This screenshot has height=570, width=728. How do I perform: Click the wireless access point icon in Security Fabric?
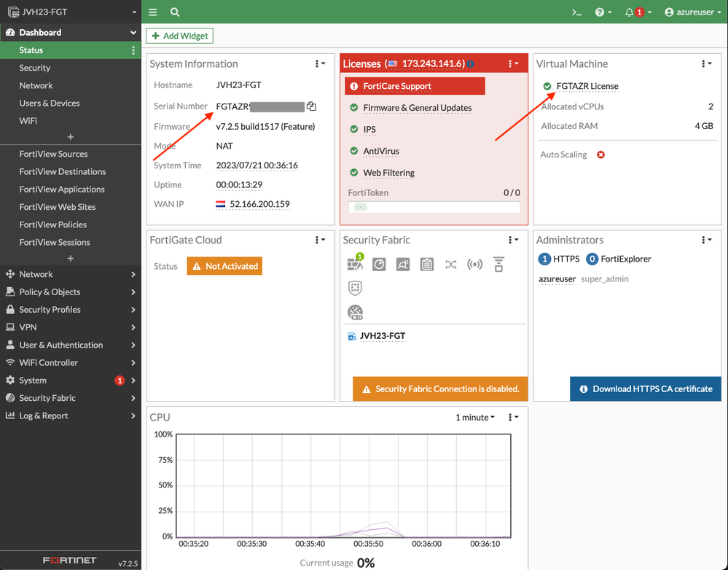click(474, 265)
